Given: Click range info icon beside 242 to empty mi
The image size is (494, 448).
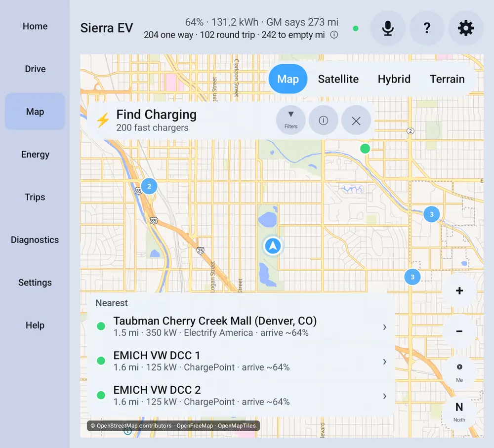Looking at the screenshot, I should point(334,35).
